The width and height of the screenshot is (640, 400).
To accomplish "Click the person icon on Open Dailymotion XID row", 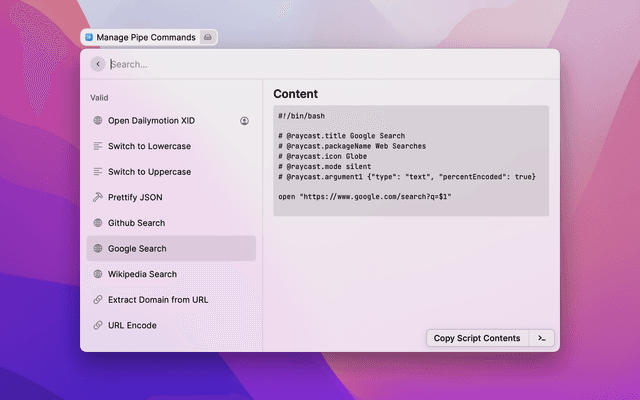I will coord(244,121).
